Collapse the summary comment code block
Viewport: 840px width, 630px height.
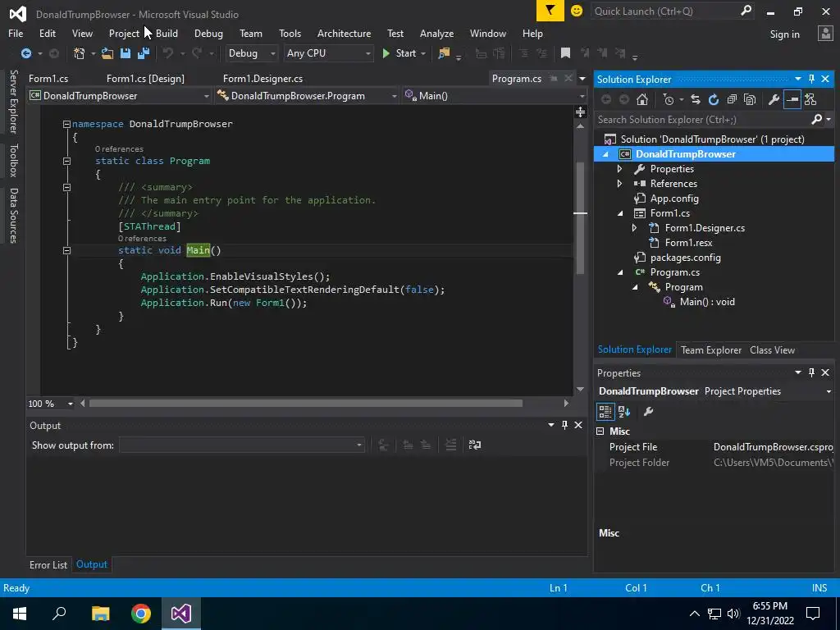pyautogui.click(x=67, y=188)
